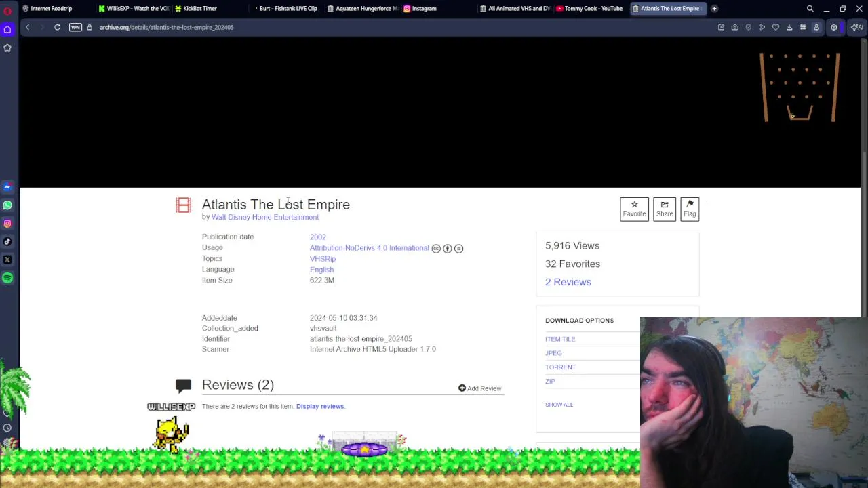Click the 2002 publication date link

click(x=318, y=237)
